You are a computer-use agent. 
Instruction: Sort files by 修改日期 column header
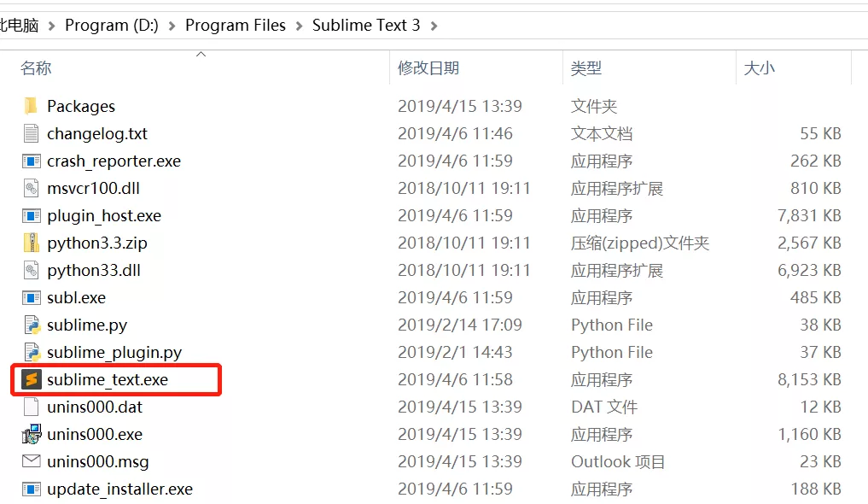[428, 67]
